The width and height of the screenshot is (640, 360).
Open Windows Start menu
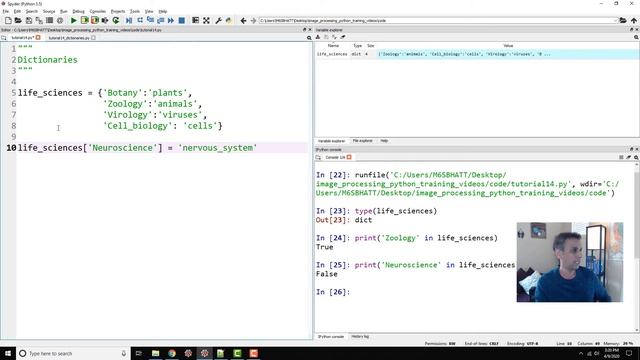click(x=8, y=353)
